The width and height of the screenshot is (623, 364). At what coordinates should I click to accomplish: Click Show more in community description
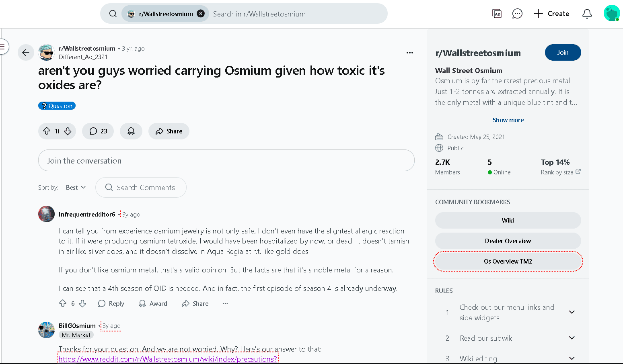pyautogui.click(x=508, y=120)
